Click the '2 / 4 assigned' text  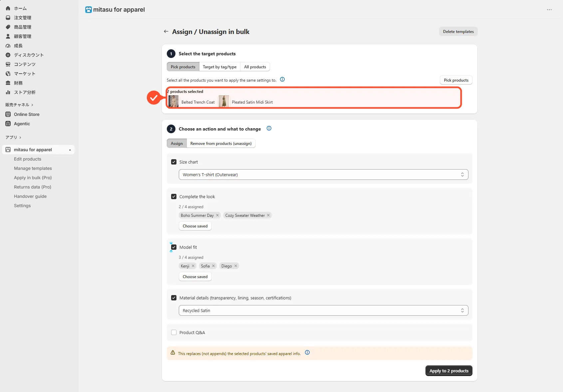pyautogui.click(x=191, y=207)
